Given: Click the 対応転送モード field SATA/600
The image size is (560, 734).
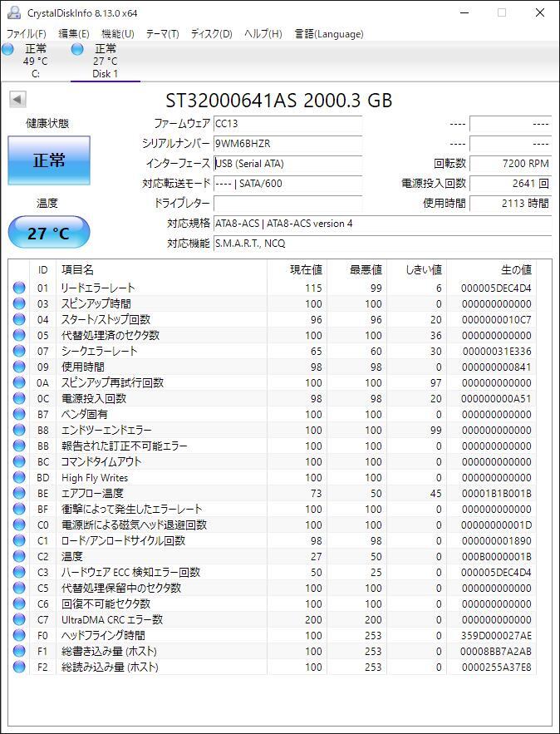Looking at the screenshot, I should pos(287,184).
